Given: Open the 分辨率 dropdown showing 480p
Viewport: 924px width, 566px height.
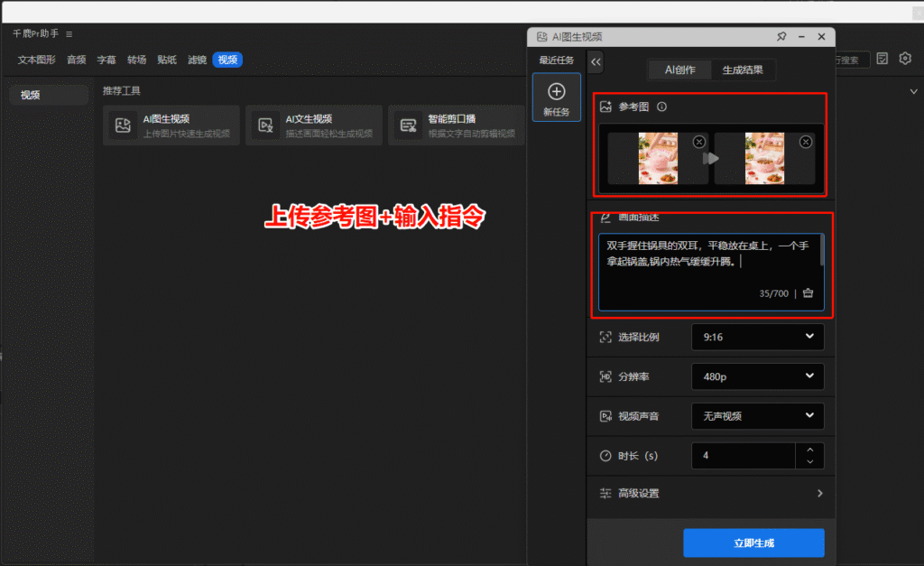Looking at the screenshot, I should [757, 376].
